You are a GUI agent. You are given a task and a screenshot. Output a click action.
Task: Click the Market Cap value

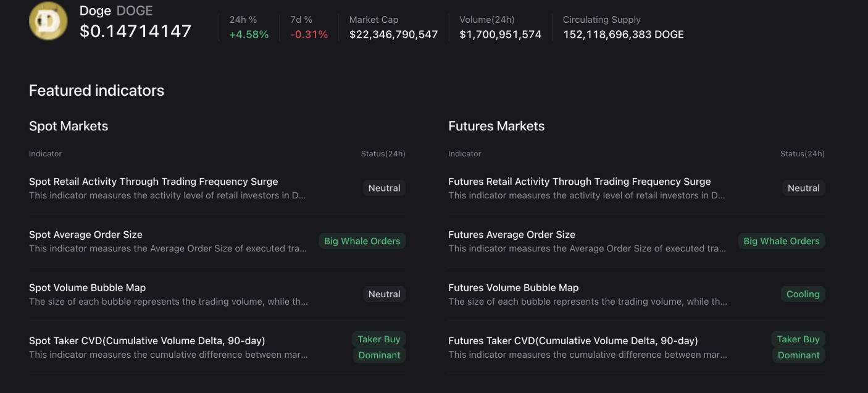(x=393, y=35)
